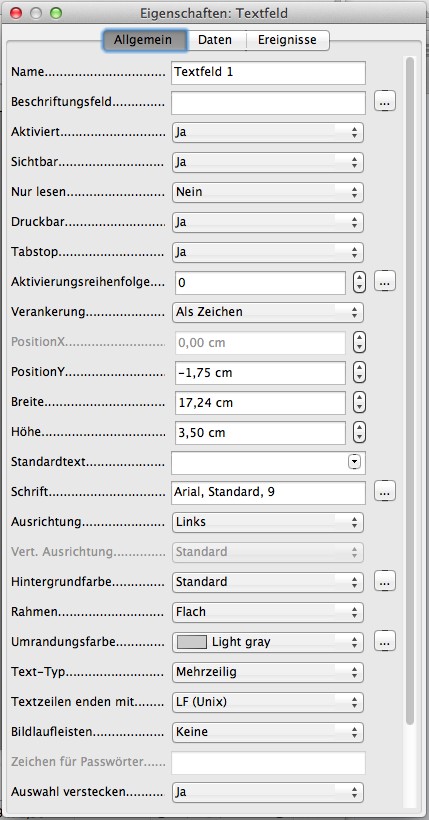Open Bildlaufleisten dropdown set to Keine
This screenshot has width=429, height=820.
coord(268,732)
